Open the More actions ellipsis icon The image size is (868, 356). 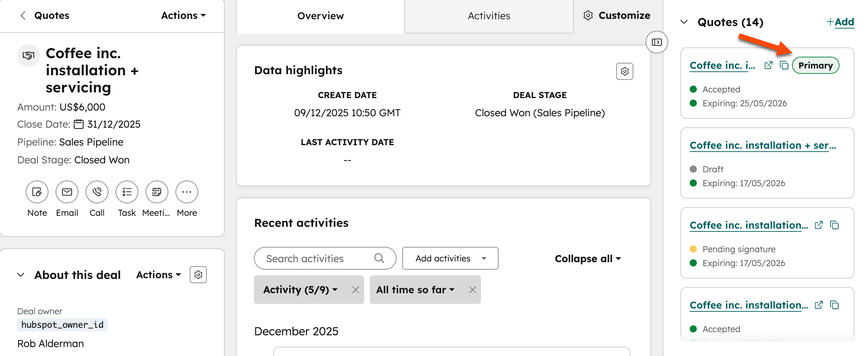coord(187,192)
